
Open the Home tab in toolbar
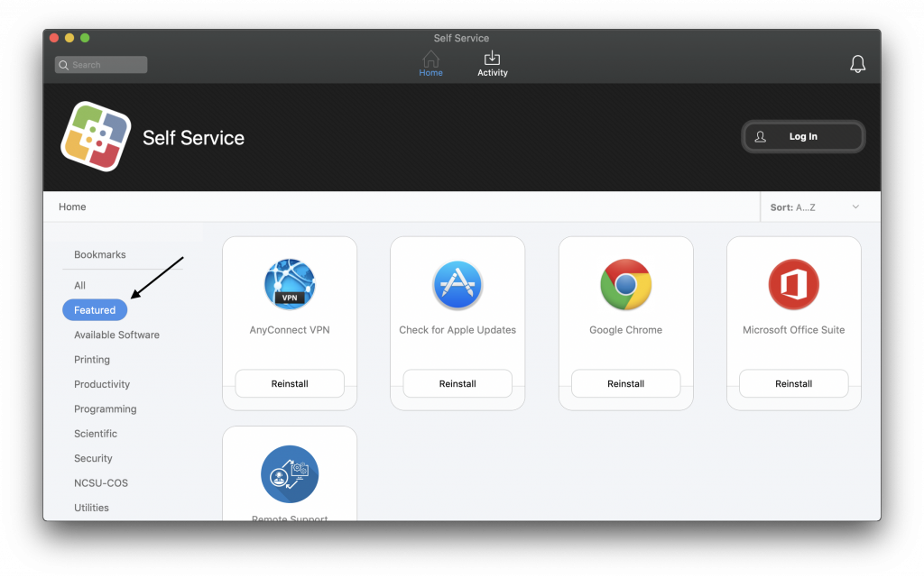(x=430, y=63)
